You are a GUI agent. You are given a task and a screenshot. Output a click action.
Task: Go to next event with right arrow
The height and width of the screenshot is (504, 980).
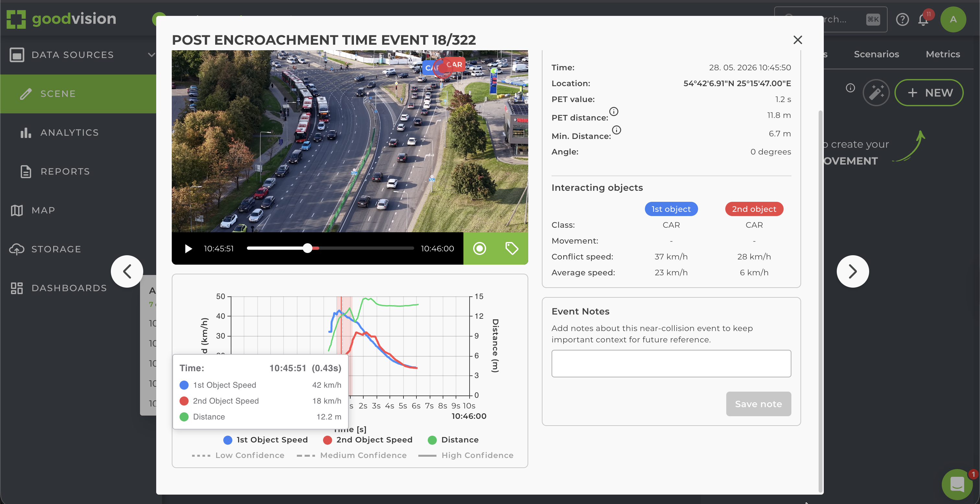853,271
